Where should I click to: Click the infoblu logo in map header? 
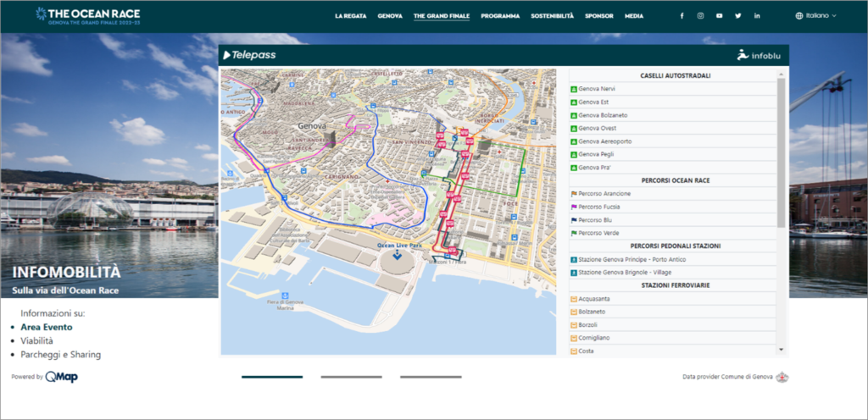[759, 55]
